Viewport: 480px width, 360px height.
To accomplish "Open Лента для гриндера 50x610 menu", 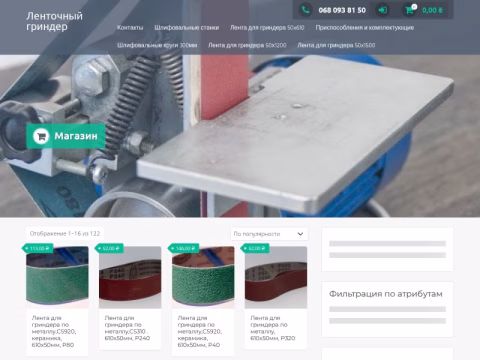I will 267,28.
